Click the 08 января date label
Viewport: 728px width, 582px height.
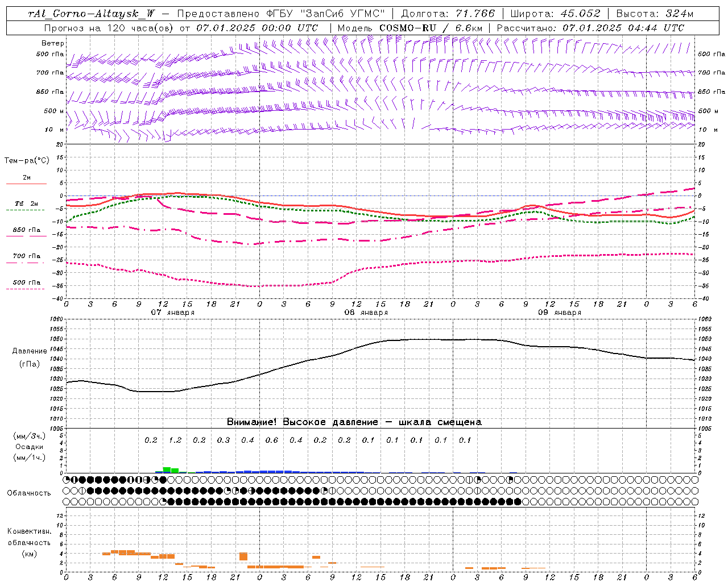pos(366,312)
